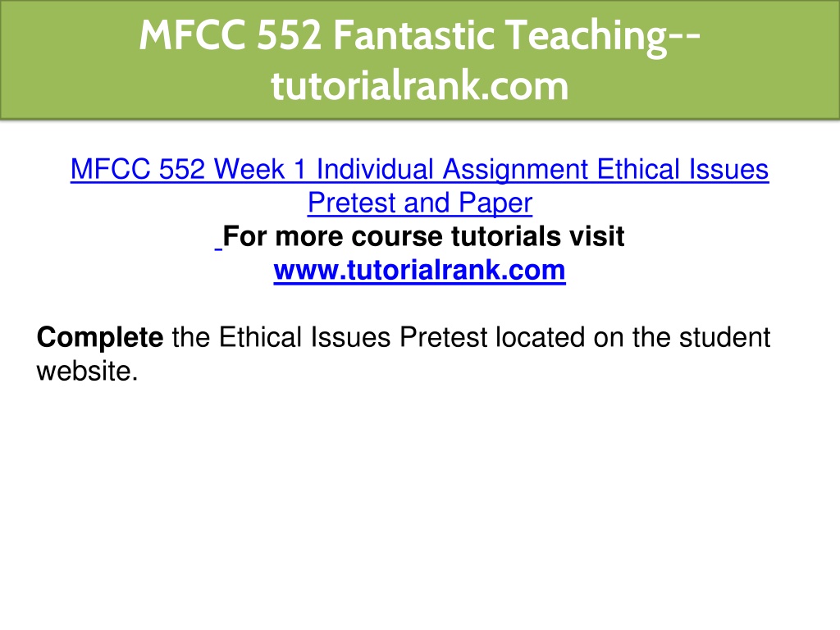Click the 'Pretest and Paper' link line
This screenshot has height=630, width=840.
tap(419, 203)
